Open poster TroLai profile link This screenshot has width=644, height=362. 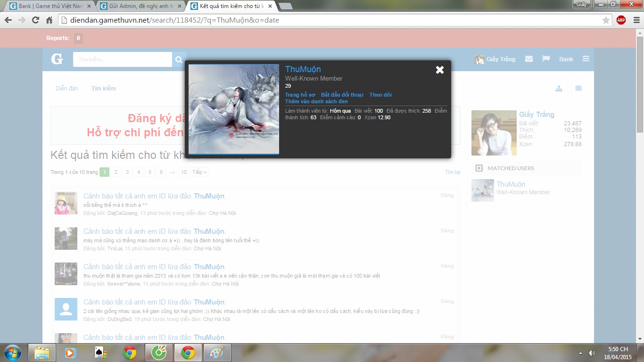tap(115, 248)
